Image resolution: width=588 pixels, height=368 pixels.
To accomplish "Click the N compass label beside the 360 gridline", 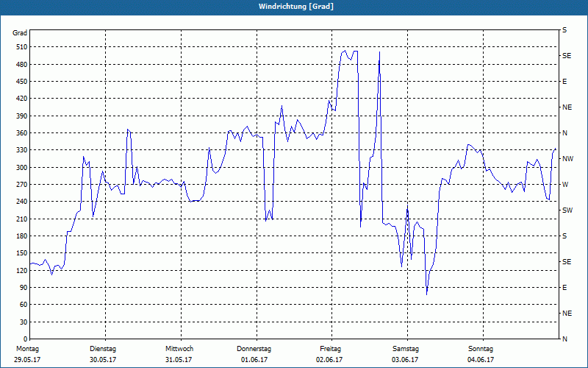I will [x=564, y=133].
